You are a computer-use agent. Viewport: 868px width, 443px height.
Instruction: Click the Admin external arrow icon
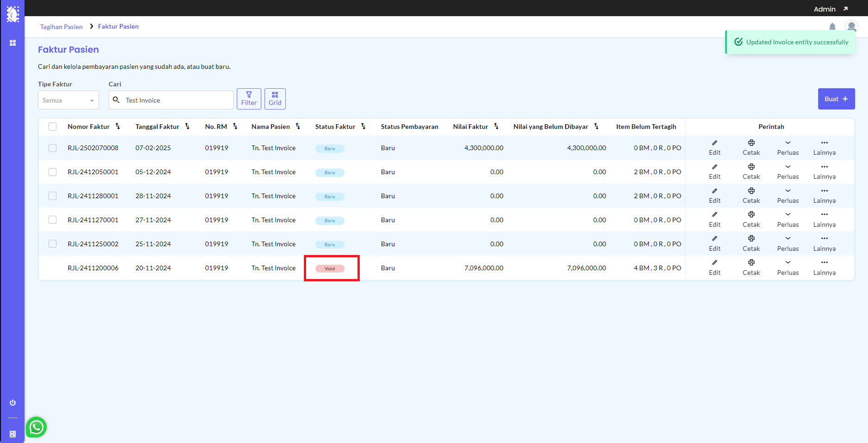click(845, 9)
